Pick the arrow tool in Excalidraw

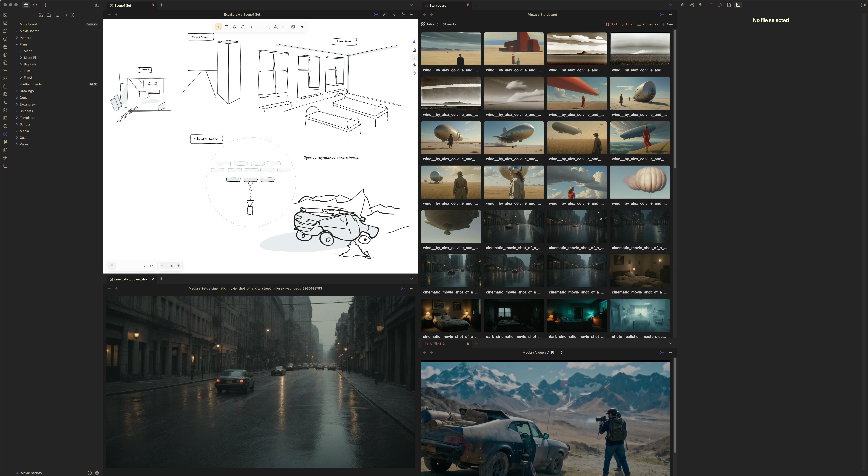click(x=251, y=27)
